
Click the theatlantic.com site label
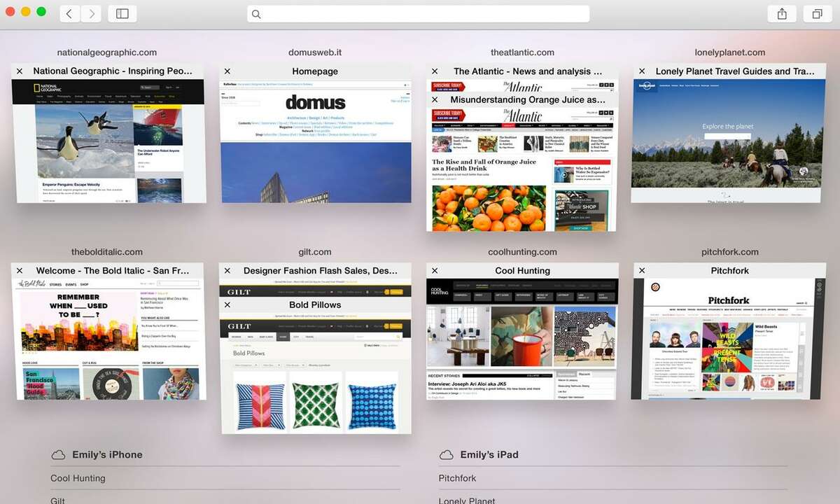(x=522, y=52)
